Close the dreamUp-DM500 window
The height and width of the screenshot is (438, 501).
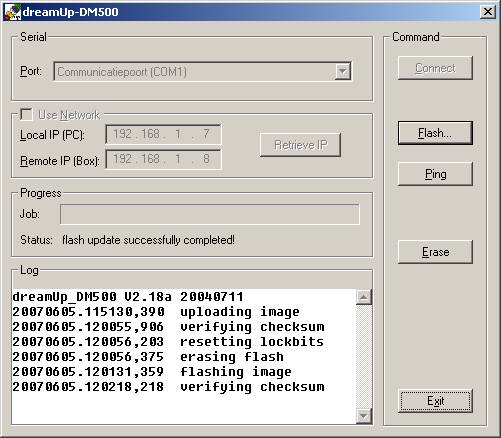coord(487,12)
